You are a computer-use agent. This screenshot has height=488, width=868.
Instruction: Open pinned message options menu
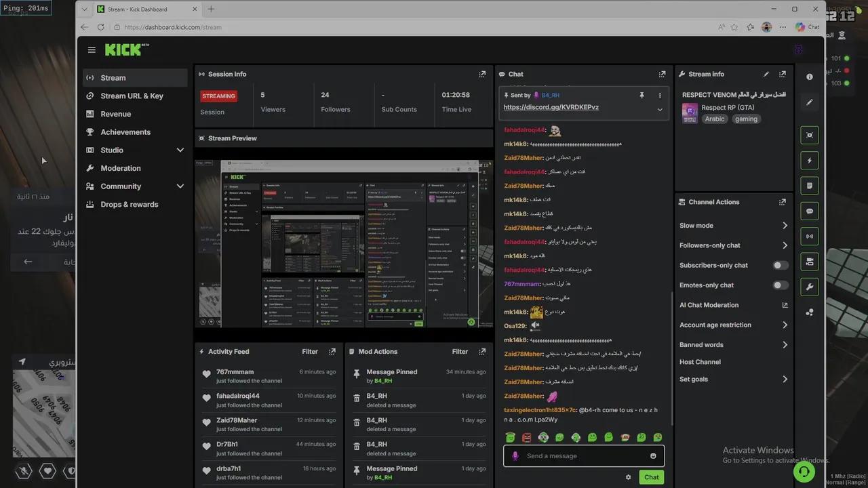[x=660, y=96]
